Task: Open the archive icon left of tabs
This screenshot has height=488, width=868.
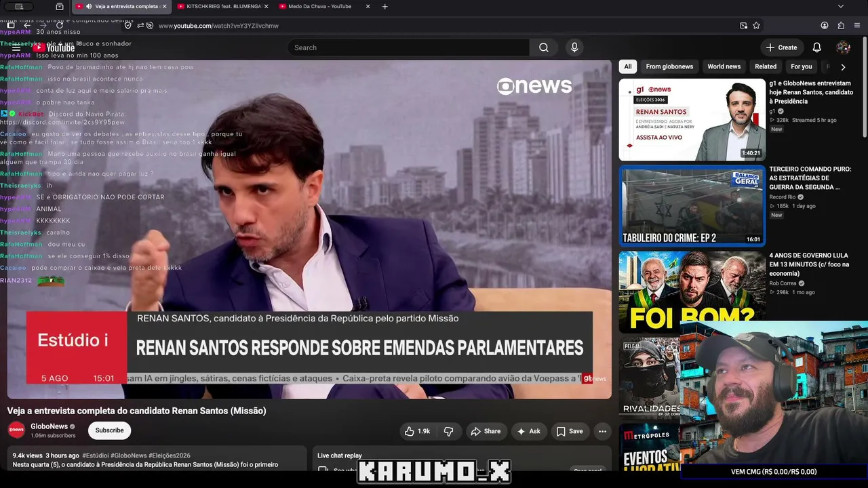Action: [x=60, y=7]
